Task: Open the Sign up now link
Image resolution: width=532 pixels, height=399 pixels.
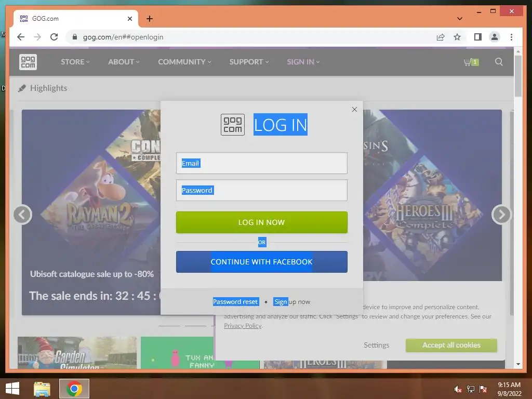Action: [x=292, y=302]
